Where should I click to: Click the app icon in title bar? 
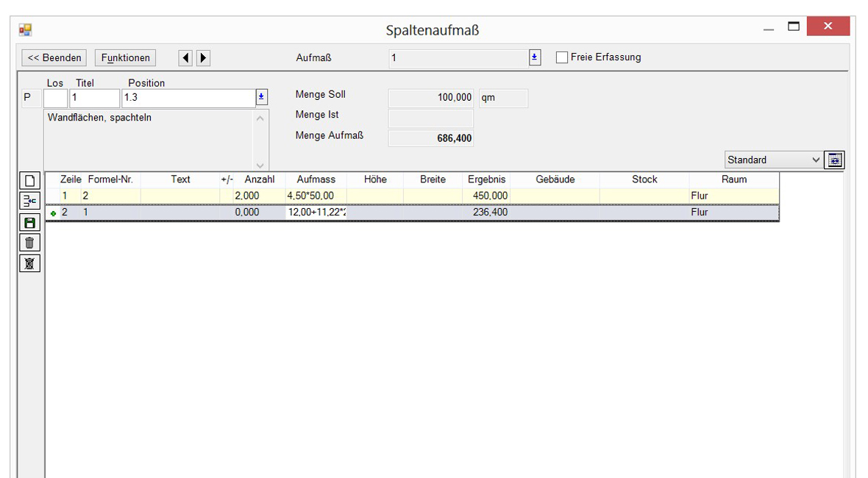pos(25,29)
